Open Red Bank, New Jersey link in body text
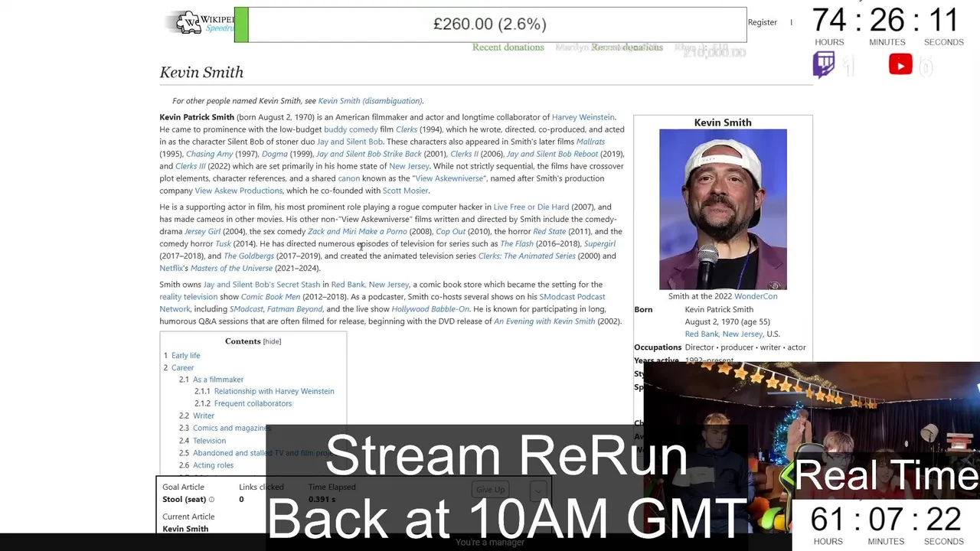 click(371, 285)
